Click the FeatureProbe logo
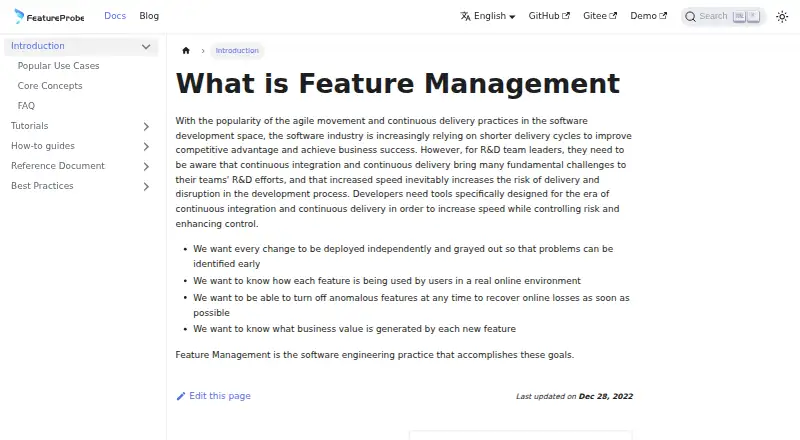Viewport: 800px width, 440px height. [x=49, y=16]
